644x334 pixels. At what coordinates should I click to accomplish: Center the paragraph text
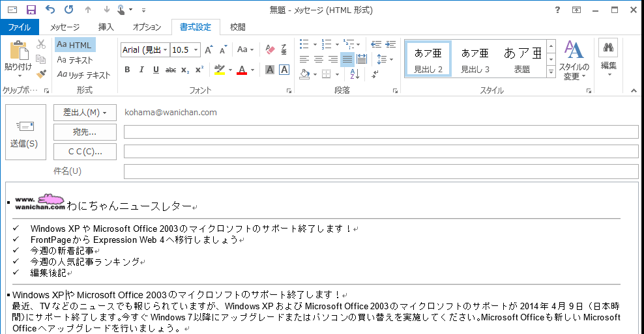point(318,59)
